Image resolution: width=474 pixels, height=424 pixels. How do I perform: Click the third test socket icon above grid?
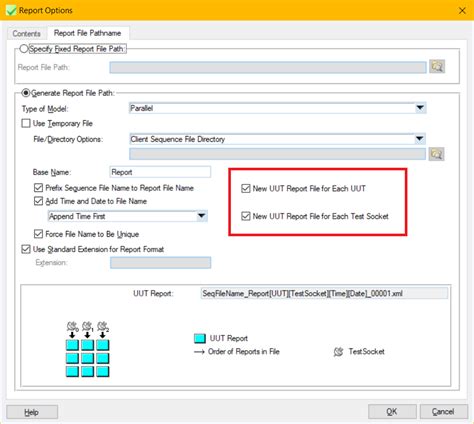(103, 326)
